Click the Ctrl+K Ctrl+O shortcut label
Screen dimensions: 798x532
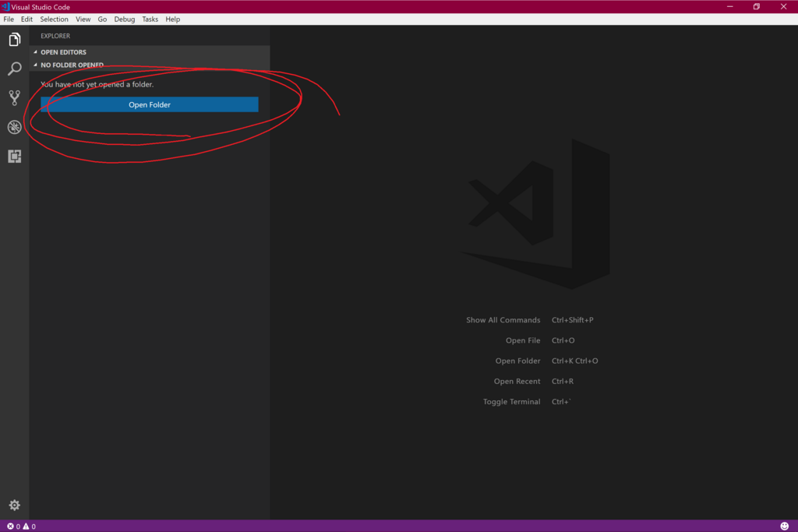coord(574,361)
